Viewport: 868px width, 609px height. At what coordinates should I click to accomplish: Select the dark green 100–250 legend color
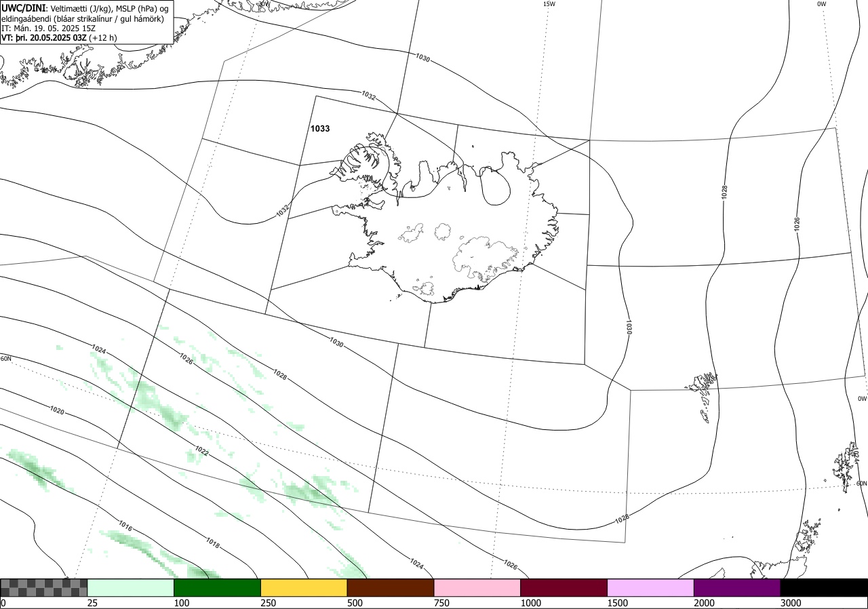pyautogui.click(x=217, y=587)
